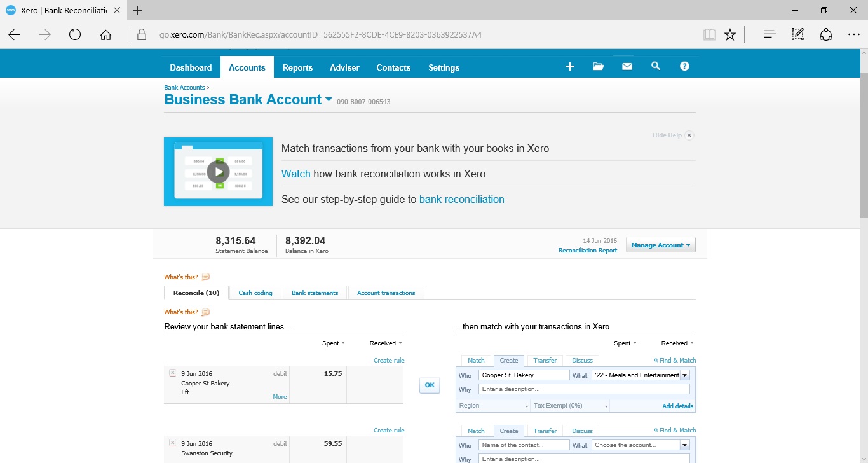Image resolution: width=868 pixels, height=463 pixels.
Task: Open the Dashboard menu
Action: coord(191,67)
